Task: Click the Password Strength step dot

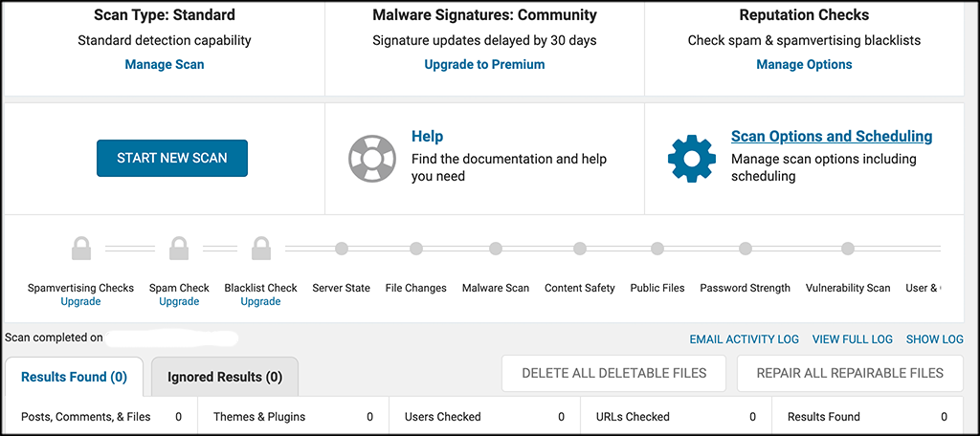Action: pyautogui.click(x=745, y=249)
